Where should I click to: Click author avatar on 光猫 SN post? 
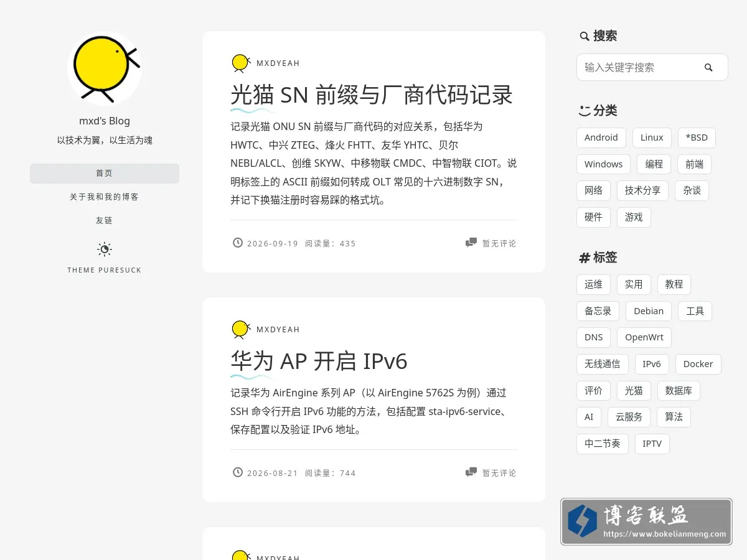click(x=241, y=63)
